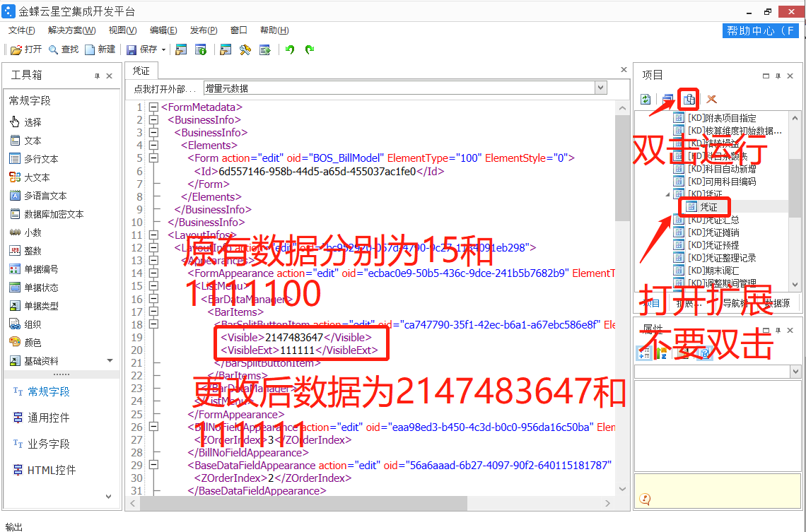Open the 编辑(E) menu
806x532 pixels.
(163, 30)
